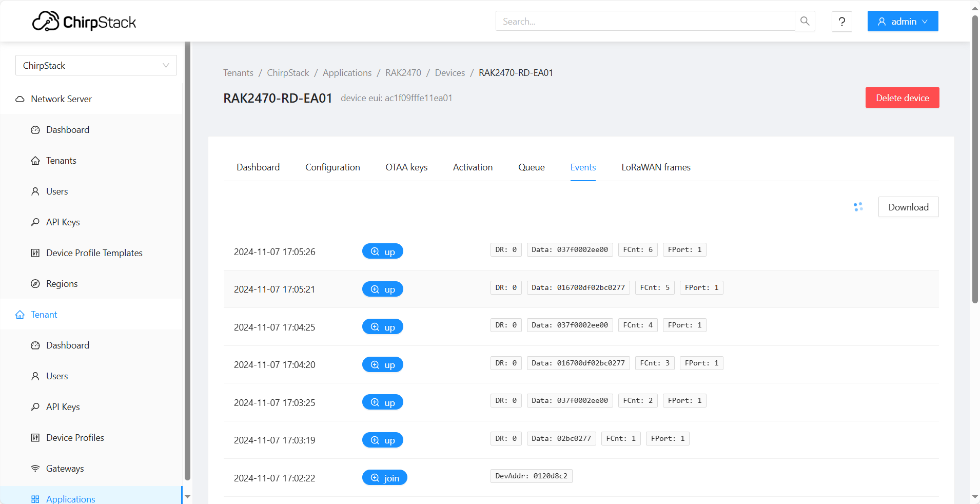This screenshot has height=504, width=980.
Task: Click the search magnifier button
Action: tap(805, 21)
